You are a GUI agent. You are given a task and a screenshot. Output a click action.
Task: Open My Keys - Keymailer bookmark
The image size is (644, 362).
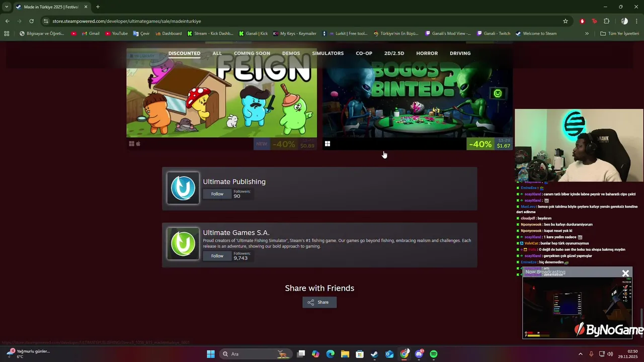point(294,34)
